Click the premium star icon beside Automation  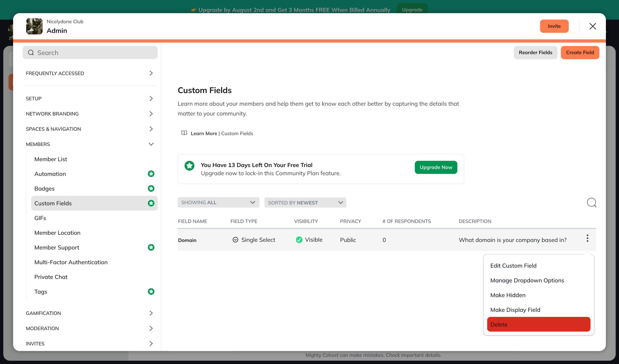pyautogui.click(x=151, y=174)
